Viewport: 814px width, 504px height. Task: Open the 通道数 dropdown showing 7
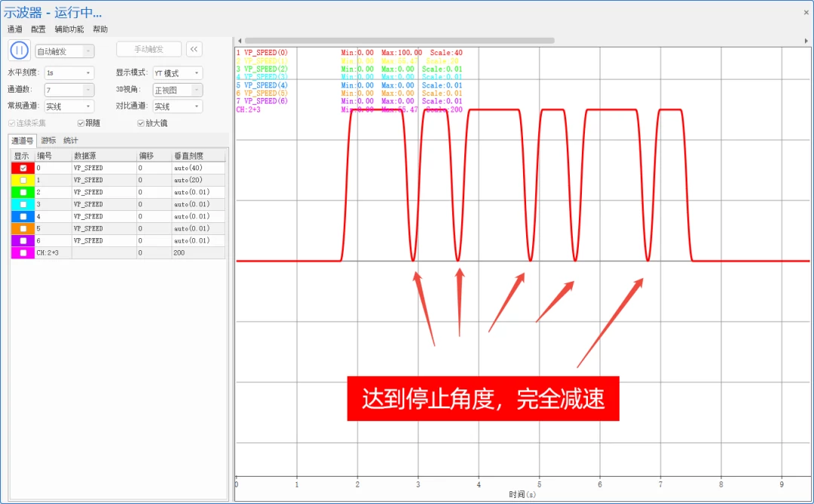[69, 90]
